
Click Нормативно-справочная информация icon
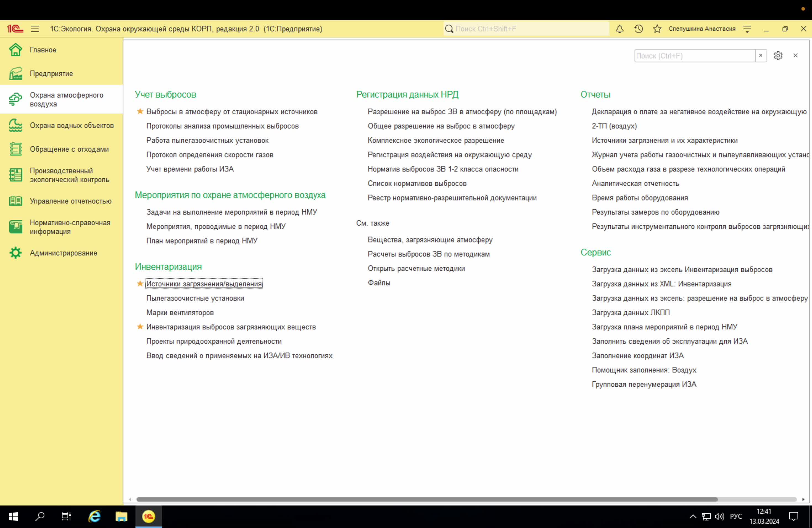(x=16, y=227)
